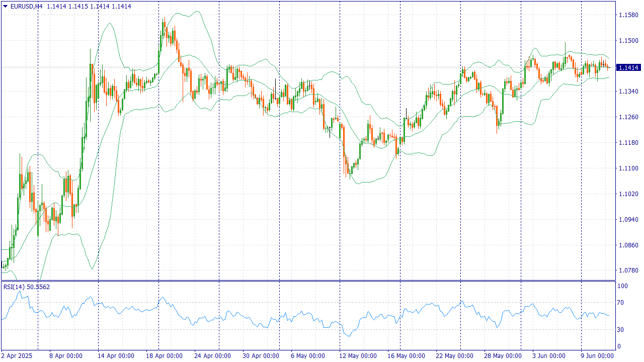Click the 8 Apr 00:00 date label
The width and height of the screenshot is (644, 362).
[x=66, y=356]
